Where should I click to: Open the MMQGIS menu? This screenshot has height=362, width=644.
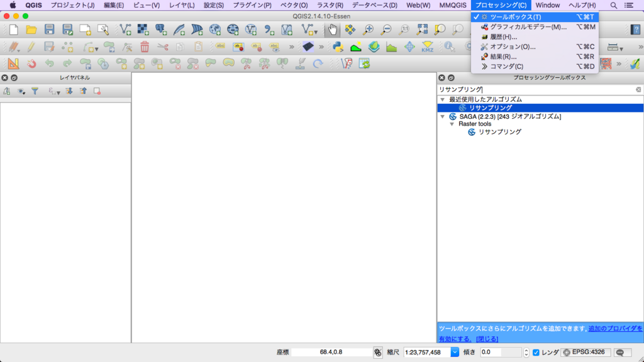click(x=453, y=5)
